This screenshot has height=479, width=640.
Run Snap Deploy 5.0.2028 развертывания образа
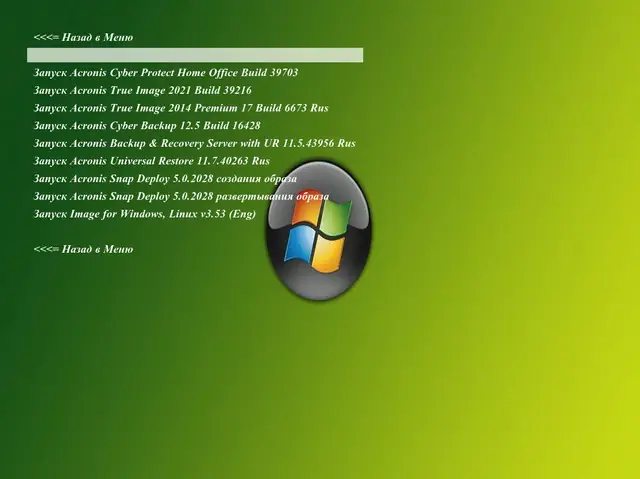coord(181,196)
